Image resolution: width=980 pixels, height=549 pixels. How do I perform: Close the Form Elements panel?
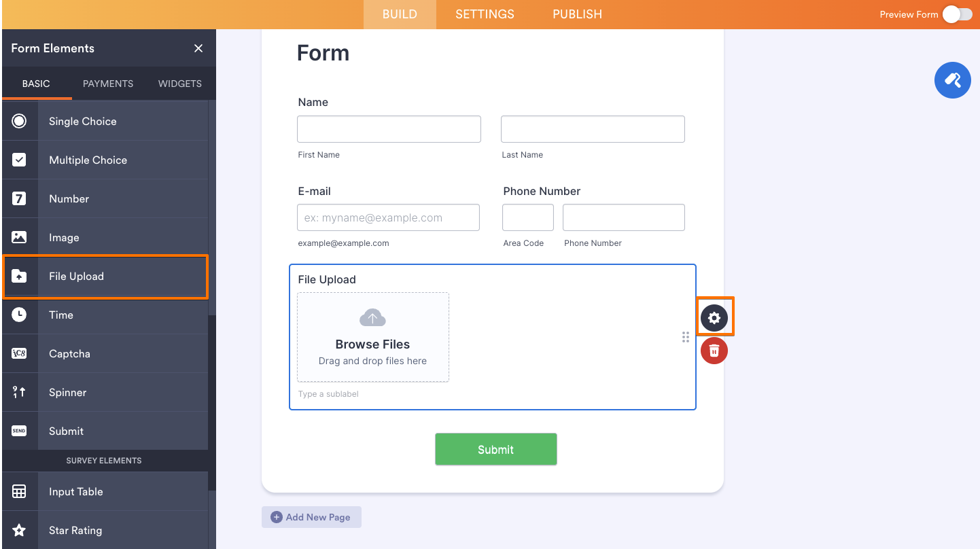pos(198,48)
